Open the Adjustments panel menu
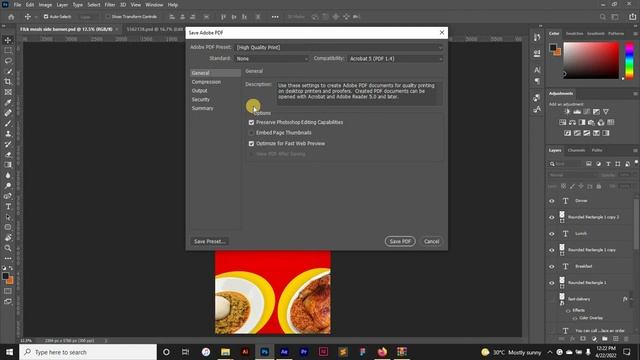This screenshot has width=640, height=360. pos(636,93)
